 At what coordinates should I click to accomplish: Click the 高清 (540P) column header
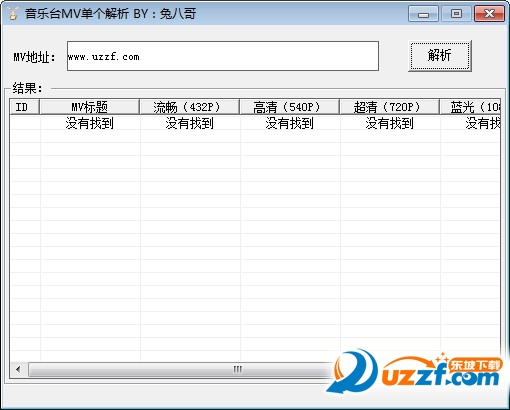tap(289, 107)
